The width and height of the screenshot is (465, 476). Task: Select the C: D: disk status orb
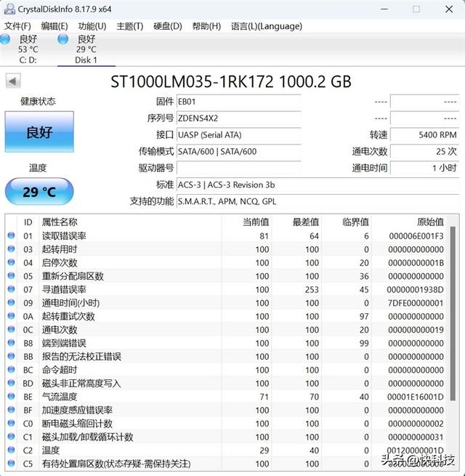[5, 39]
